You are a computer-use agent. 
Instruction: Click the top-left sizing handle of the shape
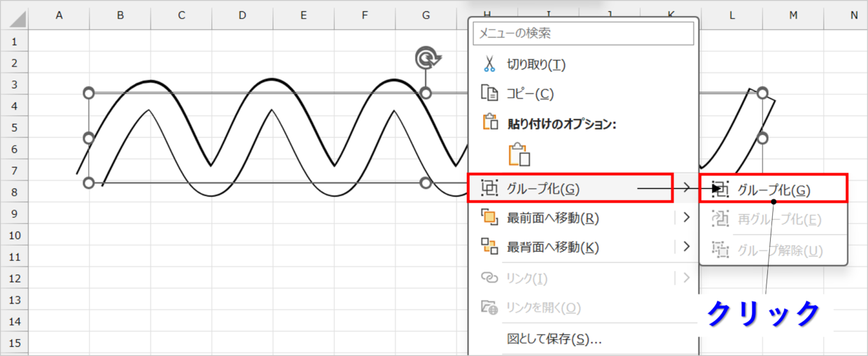(88, 93)
